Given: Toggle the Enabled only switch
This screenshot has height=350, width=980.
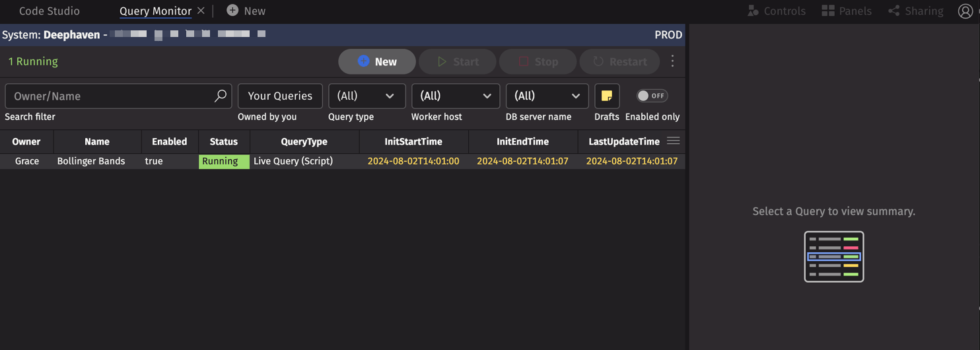Looking at the screenshot, I should coord(651,96).
